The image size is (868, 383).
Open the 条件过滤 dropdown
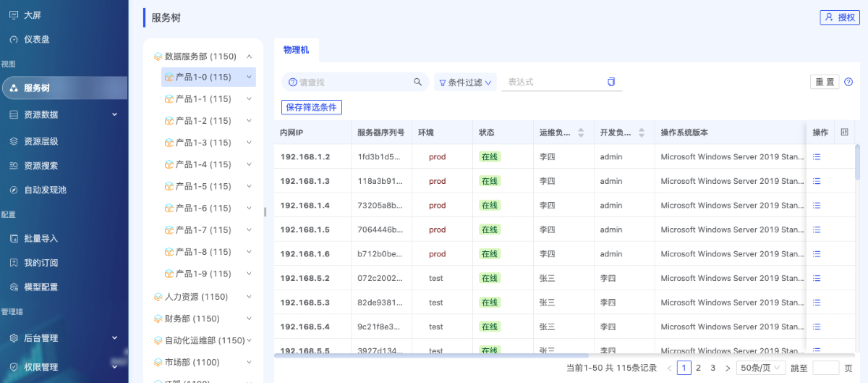point(466,83)
